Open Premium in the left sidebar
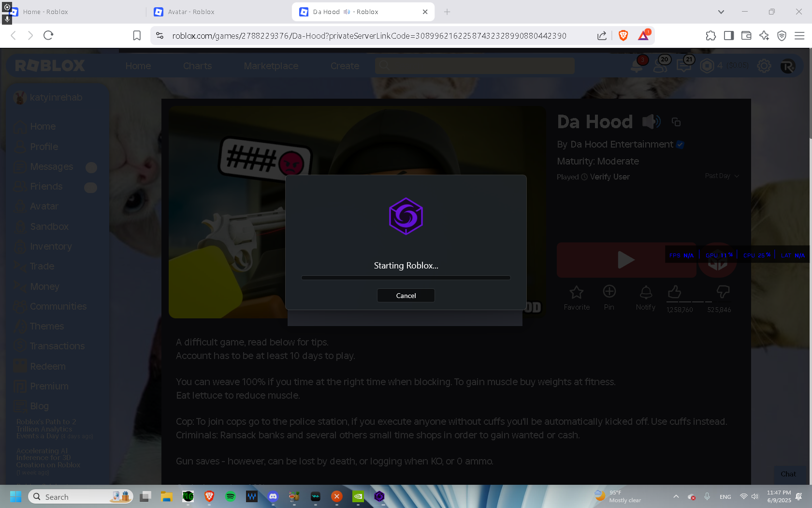Screen dimensions: 812x508 [41, 386]
